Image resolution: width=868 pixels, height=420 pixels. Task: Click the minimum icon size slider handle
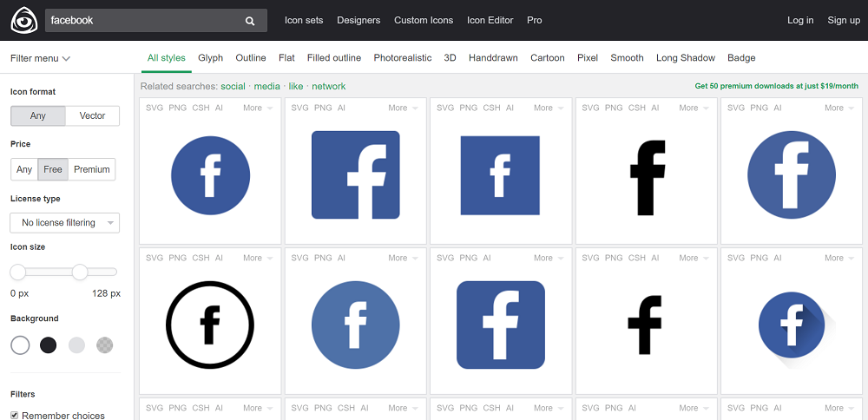pos(17,272)
